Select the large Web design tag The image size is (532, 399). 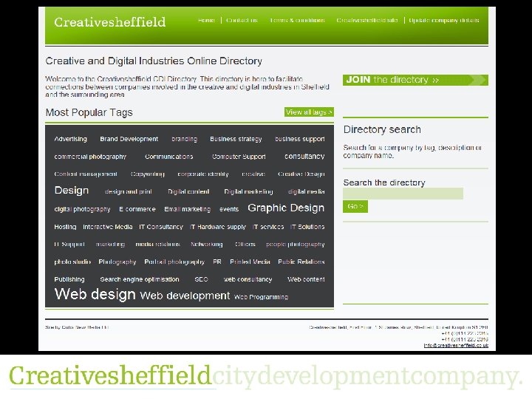(x=95, y=294)
